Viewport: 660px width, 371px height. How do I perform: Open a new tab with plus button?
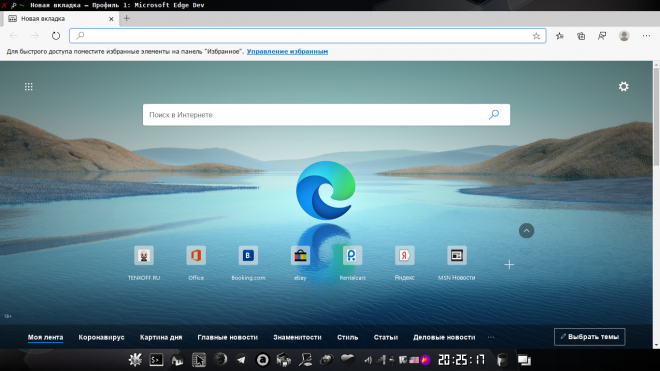click(x=127, y=19)
